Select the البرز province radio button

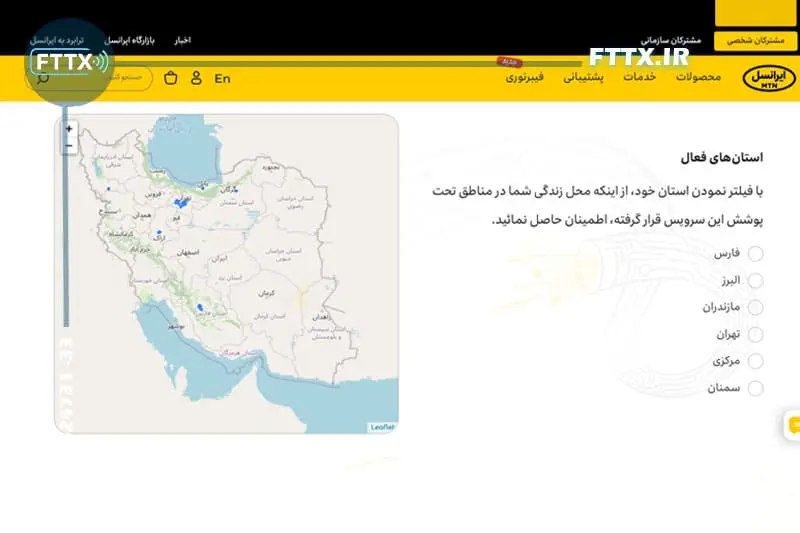tap(755, 281)
